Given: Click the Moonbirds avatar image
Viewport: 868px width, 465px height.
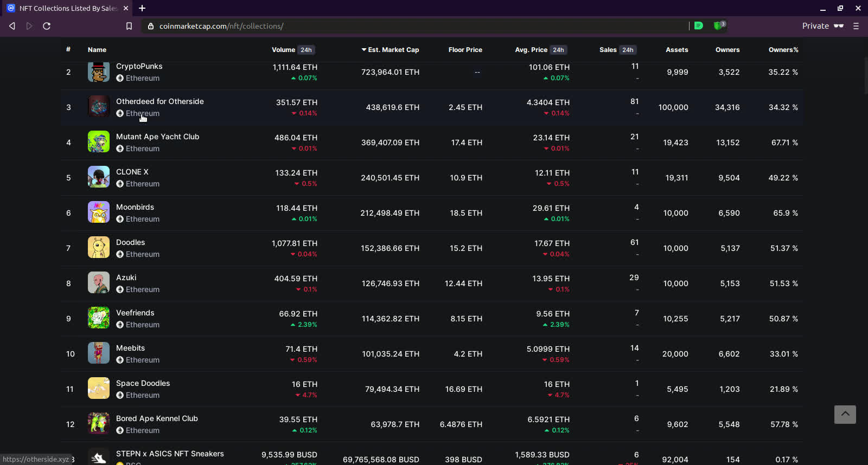Looking at the screenshot, I should point(99,212).
